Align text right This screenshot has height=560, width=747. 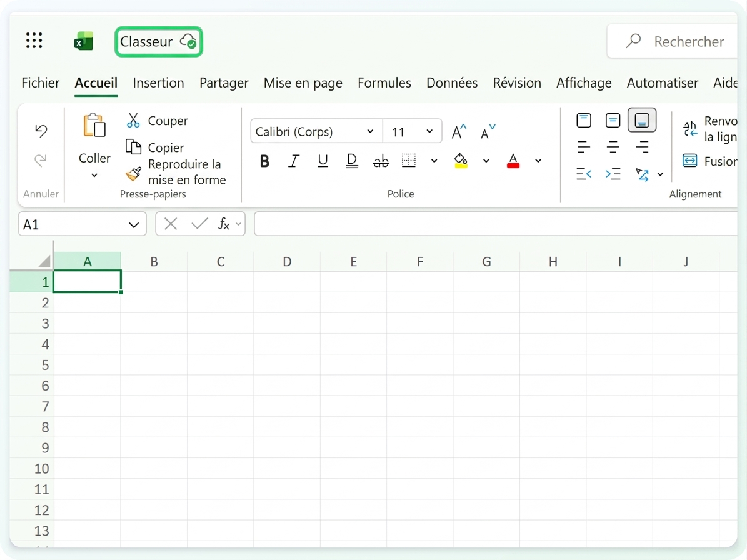[x=642, y=147]
